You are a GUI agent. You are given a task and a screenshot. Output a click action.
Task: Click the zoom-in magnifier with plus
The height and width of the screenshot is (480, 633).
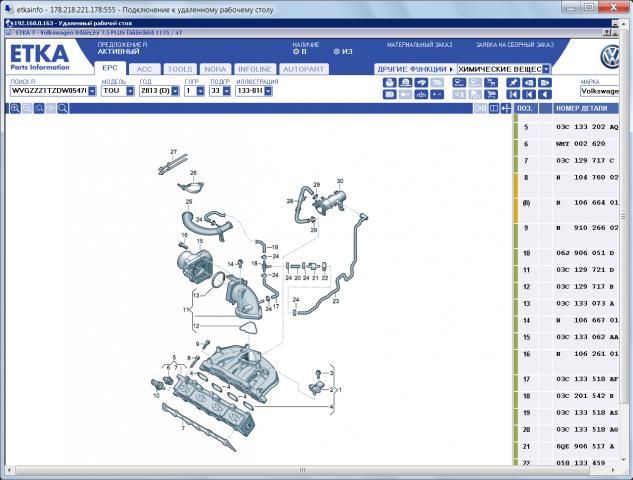point(15,108)
